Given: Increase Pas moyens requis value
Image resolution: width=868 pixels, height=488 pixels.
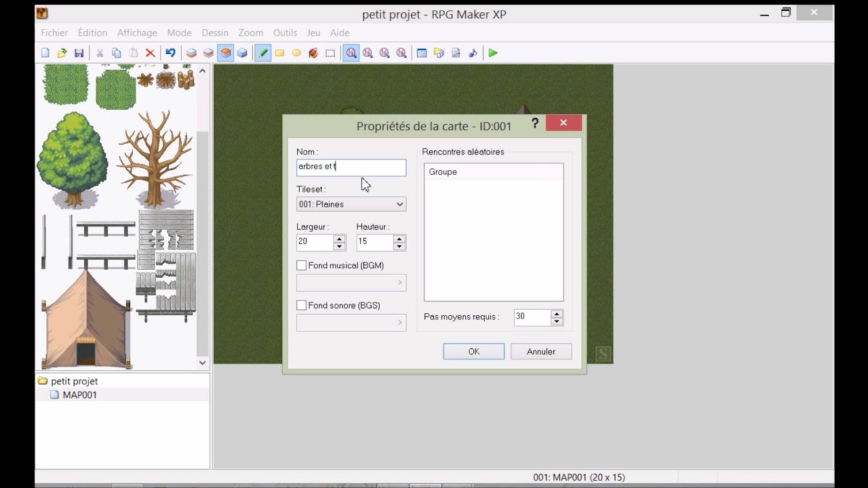Looking at the screenshot, I should 557,313.
